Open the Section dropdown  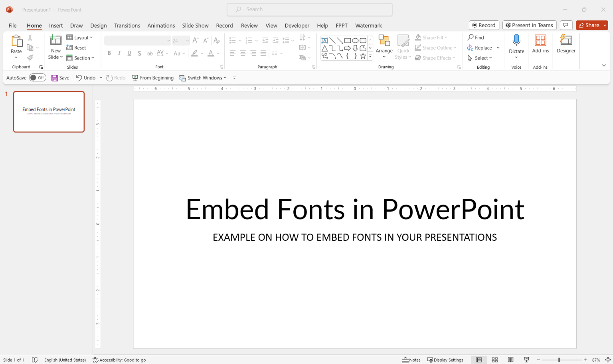pos(81,57)
